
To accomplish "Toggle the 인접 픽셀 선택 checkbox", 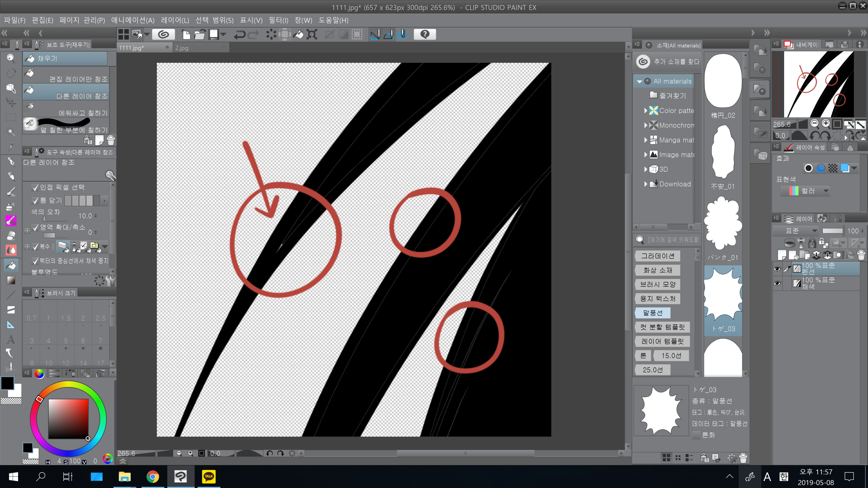I will point(35,187).
